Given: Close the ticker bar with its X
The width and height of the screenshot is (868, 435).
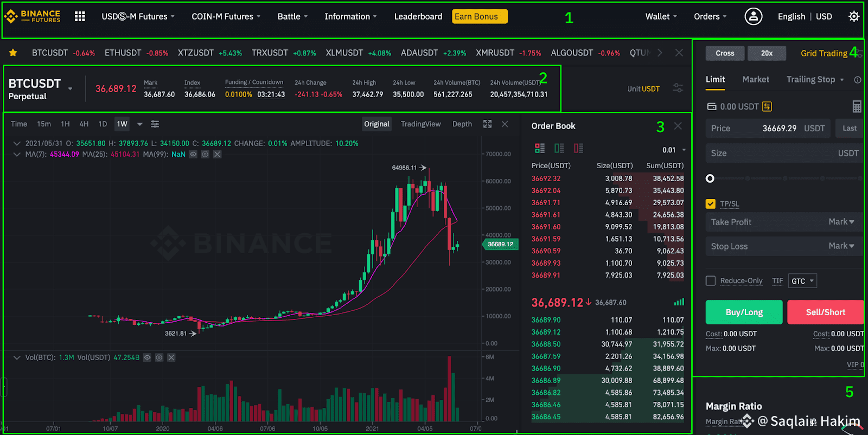Looking at the screenshot, I should pos(679,53).
